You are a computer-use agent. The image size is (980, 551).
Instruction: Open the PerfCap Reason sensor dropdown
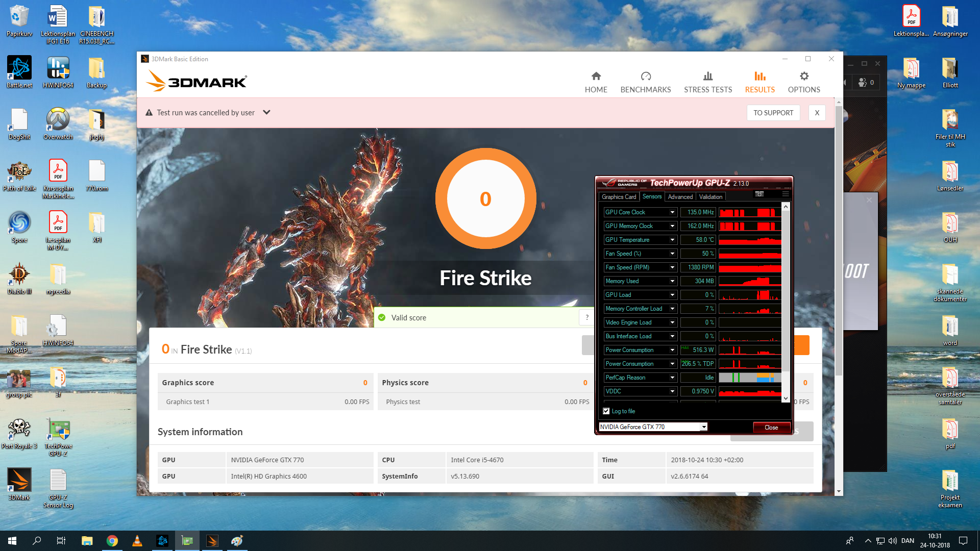(672, 378)
